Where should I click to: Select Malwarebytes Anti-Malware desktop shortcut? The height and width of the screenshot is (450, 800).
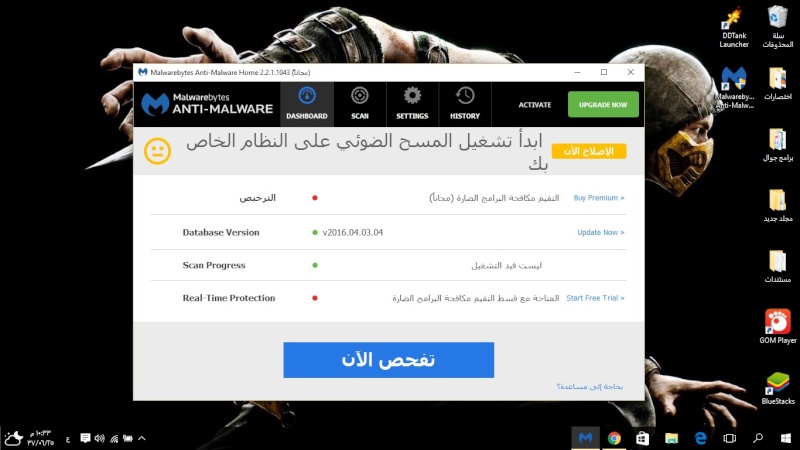[734, 88]
